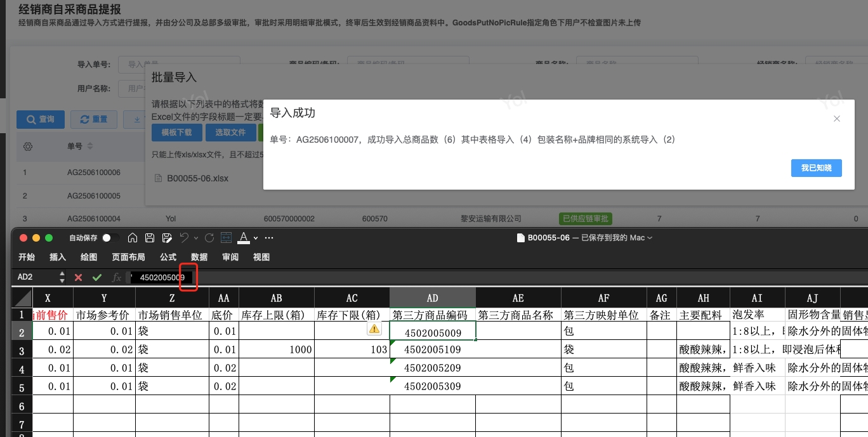Close the 导入成功 dialog with X
The width and height of the screenshot is (868, 437).
click(836, 119)
